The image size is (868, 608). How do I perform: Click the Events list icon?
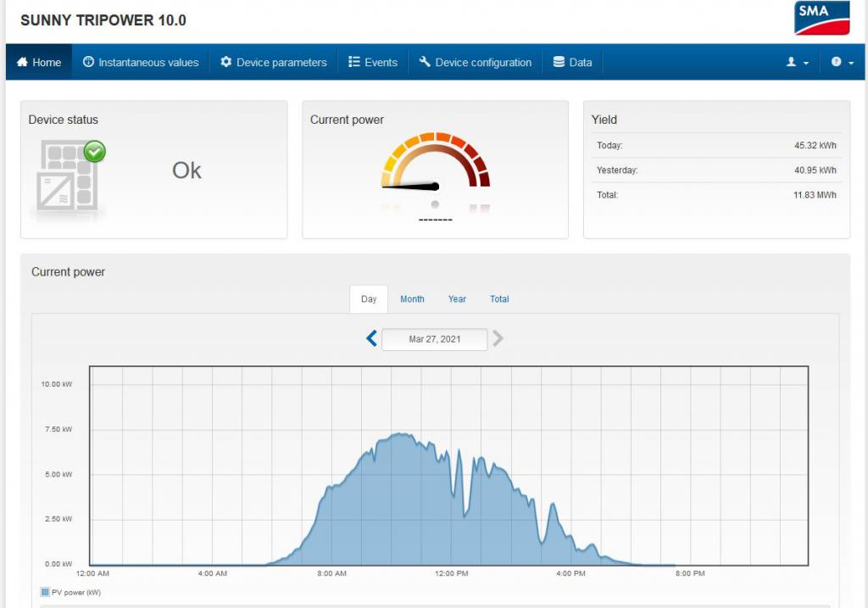(354, 62)
